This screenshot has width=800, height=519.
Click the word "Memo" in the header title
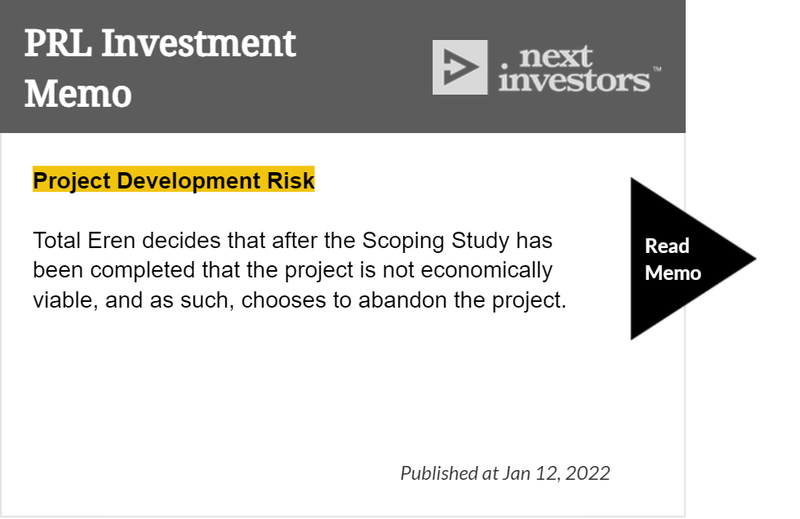coord(78,94)
